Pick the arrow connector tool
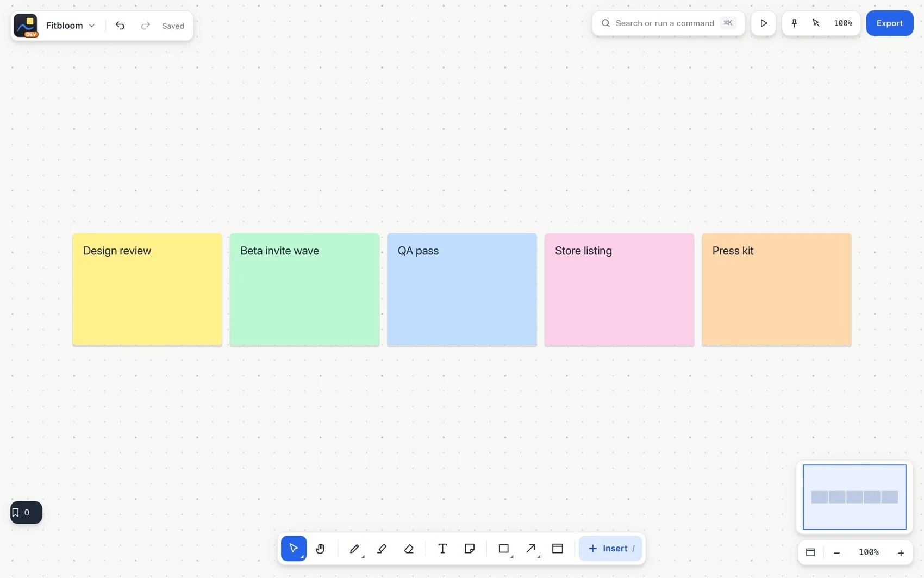This screenshot has width=924, height=578. click(x=531, y=548)
